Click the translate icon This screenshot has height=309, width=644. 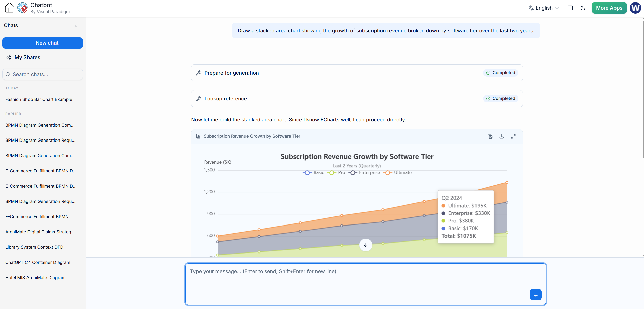coord(531,8)
